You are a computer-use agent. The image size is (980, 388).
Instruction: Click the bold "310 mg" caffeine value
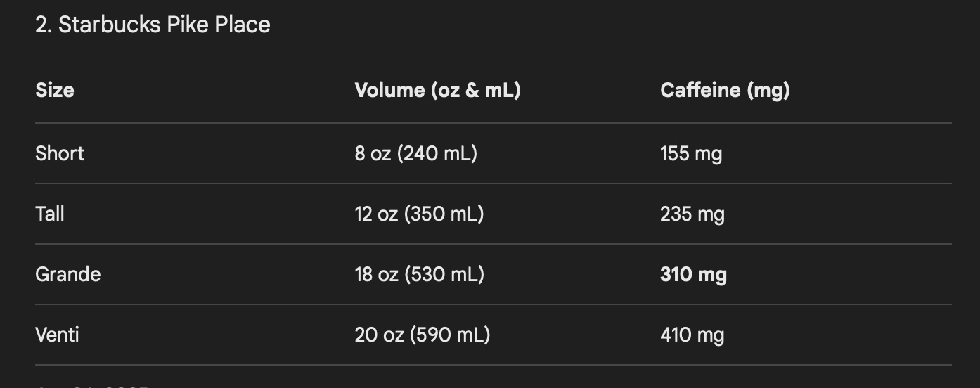(x=693, y=274)
